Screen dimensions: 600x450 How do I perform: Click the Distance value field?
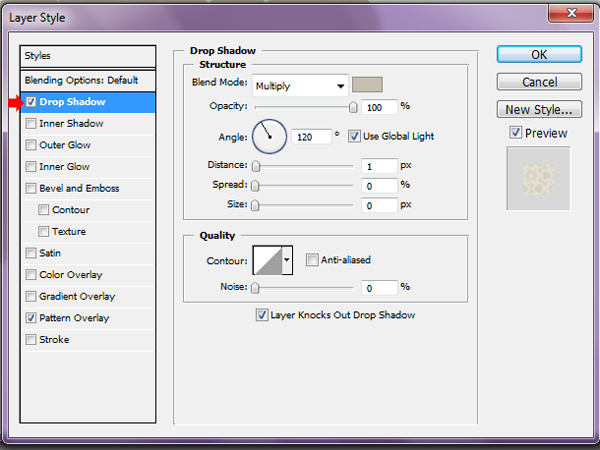click(x=380, y=166)
